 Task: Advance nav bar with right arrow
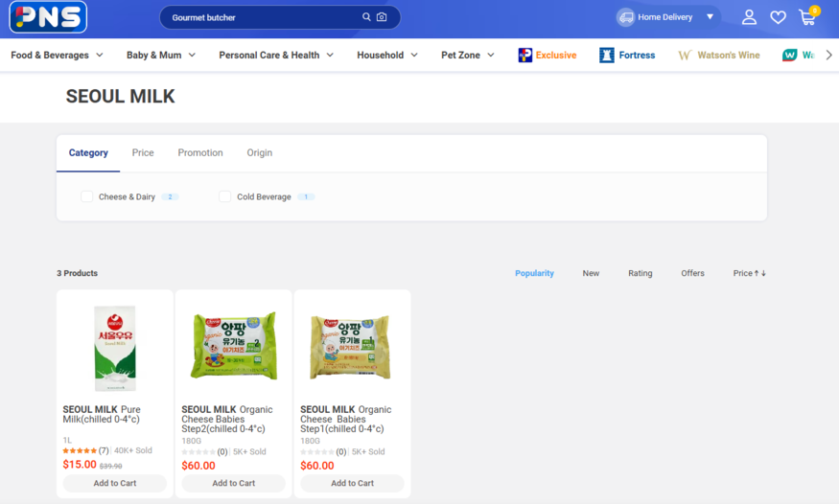pyautogui.click(x=828, y=55)
